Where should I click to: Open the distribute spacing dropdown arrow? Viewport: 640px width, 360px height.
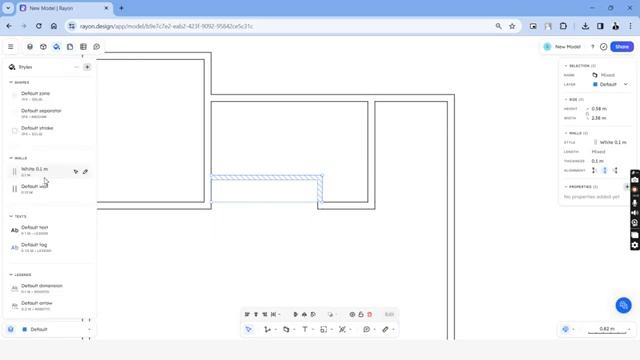pos(279,315)
